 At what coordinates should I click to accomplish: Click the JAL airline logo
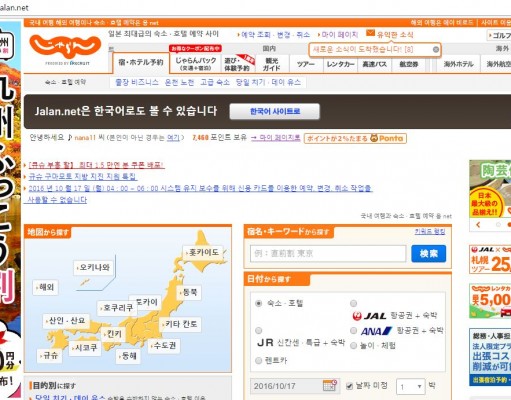(x=369, y=316)
